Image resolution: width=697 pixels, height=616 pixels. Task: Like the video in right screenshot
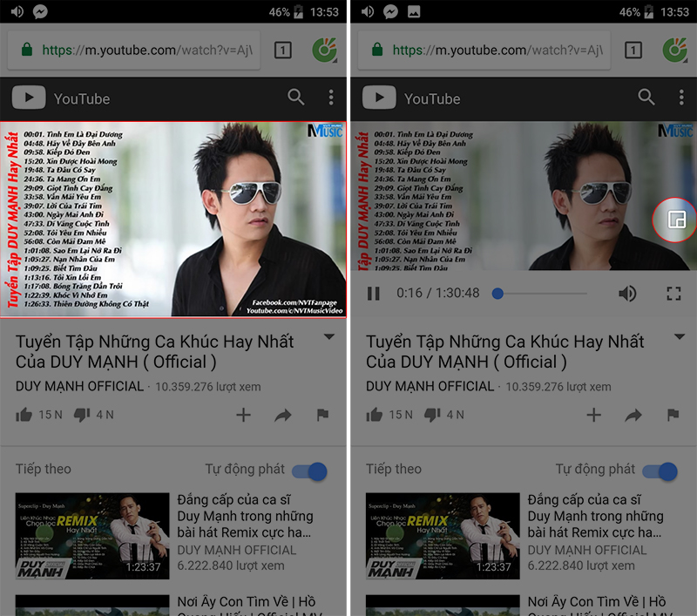(375, 415)
